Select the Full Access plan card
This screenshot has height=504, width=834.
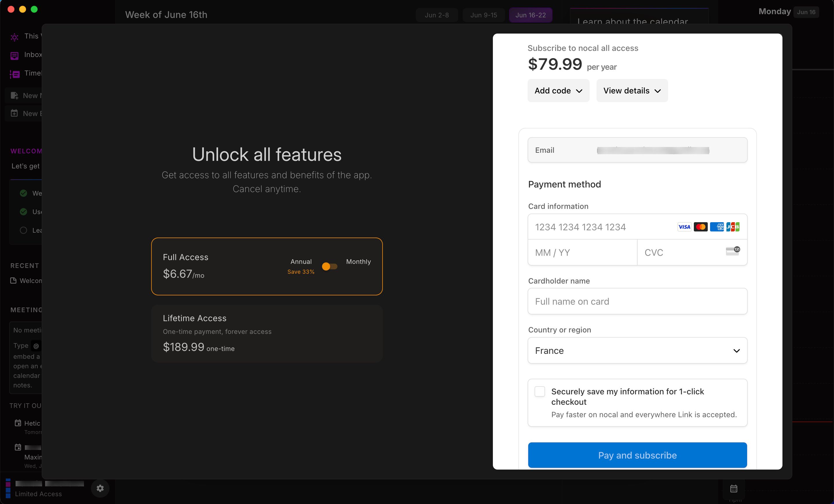click(x=267, y=266)
